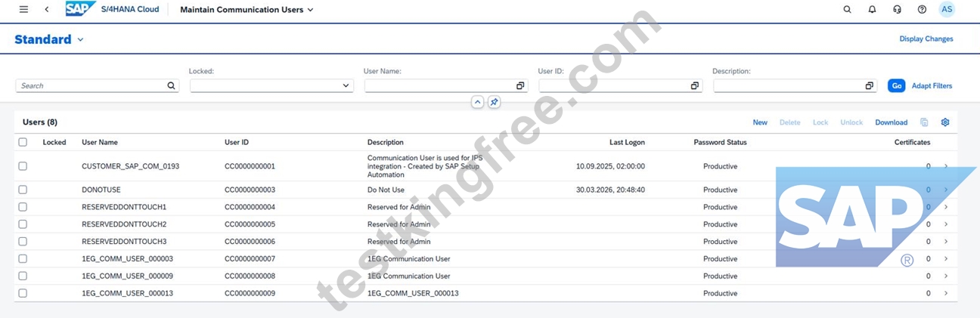The image size is (980, 318).
Task: Open the headset support icon
Action: (x=897, y=10)
